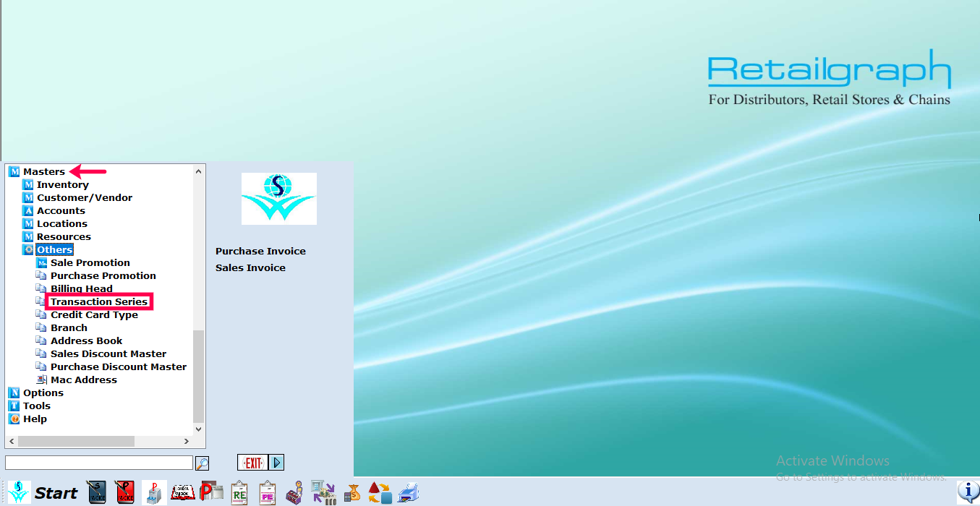Viewport: 980px width, 506px height.
Task: Click the large red P with boxes icon
Action: [211, 493]
